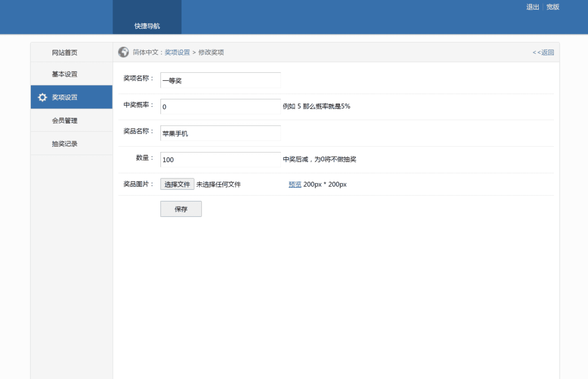The width and height of the screenshot is (588, 379).
Task: Open 网站首页 in the sidebar
Action: [65, 53]
